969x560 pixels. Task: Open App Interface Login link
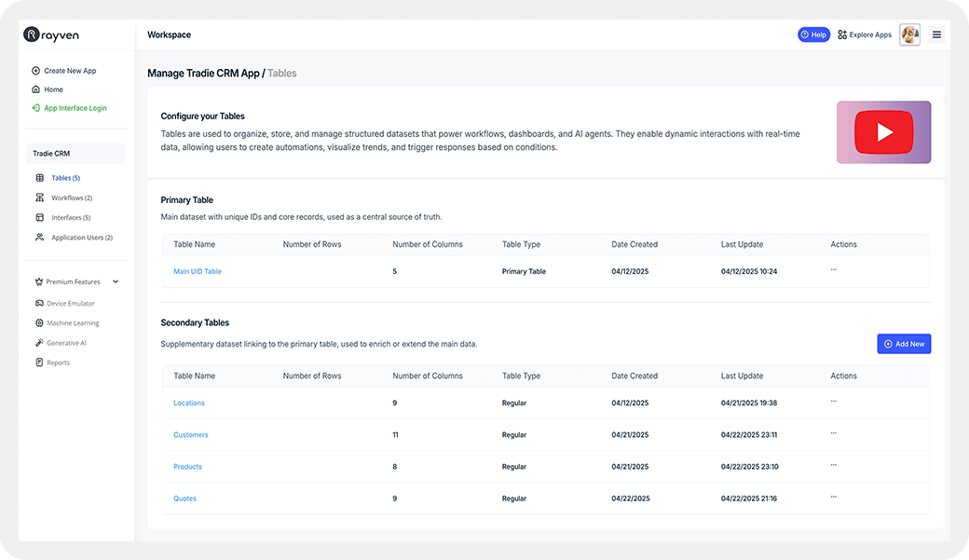pos(75,108)
